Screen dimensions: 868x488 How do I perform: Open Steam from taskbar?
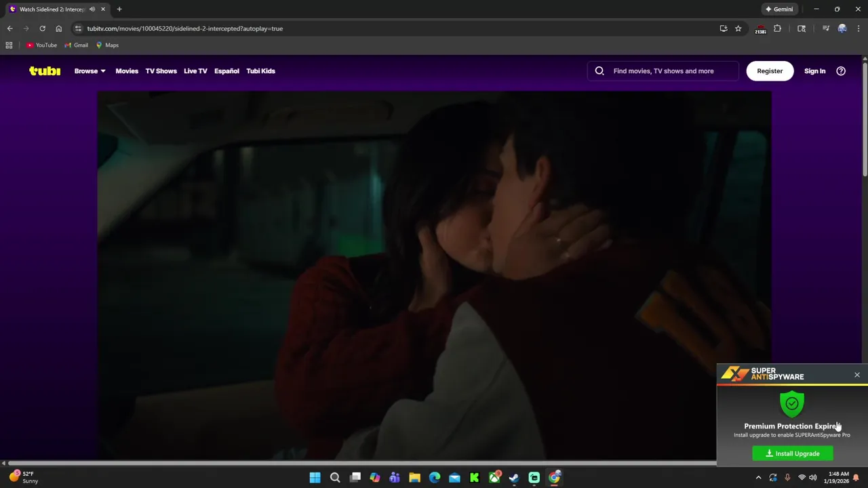(x=514, y=478)
